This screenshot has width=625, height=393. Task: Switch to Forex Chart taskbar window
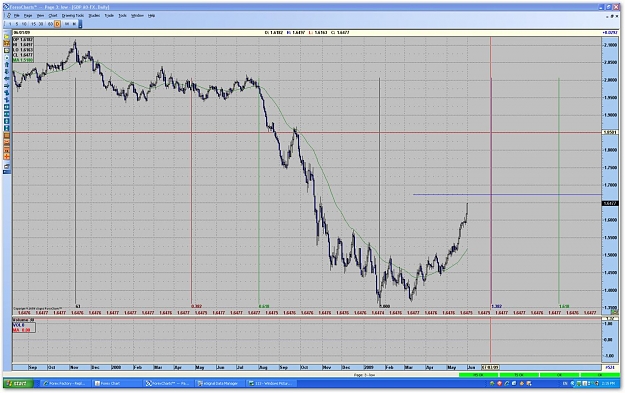[x=116, y=383]
